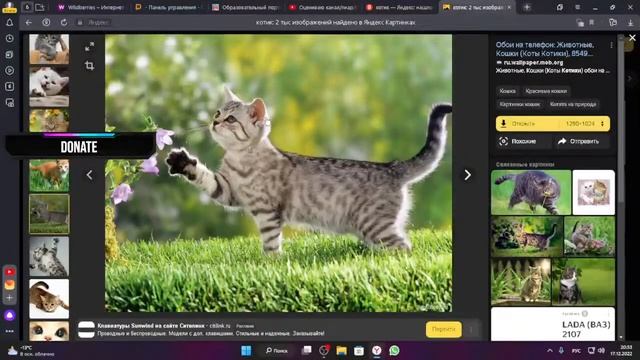The image size is (640, 360).
Task: Open the ad options menu next to Перейти
Action: [471, 329]
